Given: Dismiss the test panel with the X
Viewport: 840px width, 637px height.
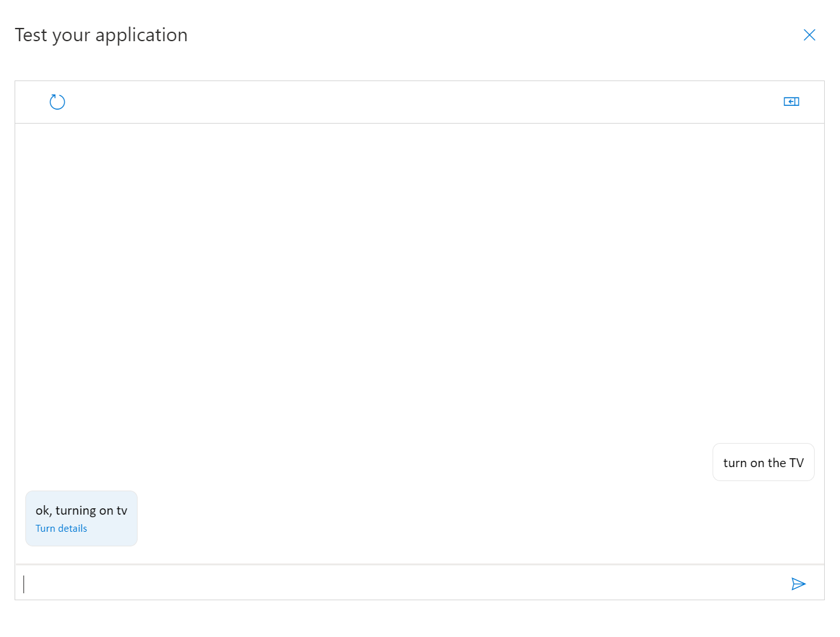Looking at the screenshot, I should 809,35.
